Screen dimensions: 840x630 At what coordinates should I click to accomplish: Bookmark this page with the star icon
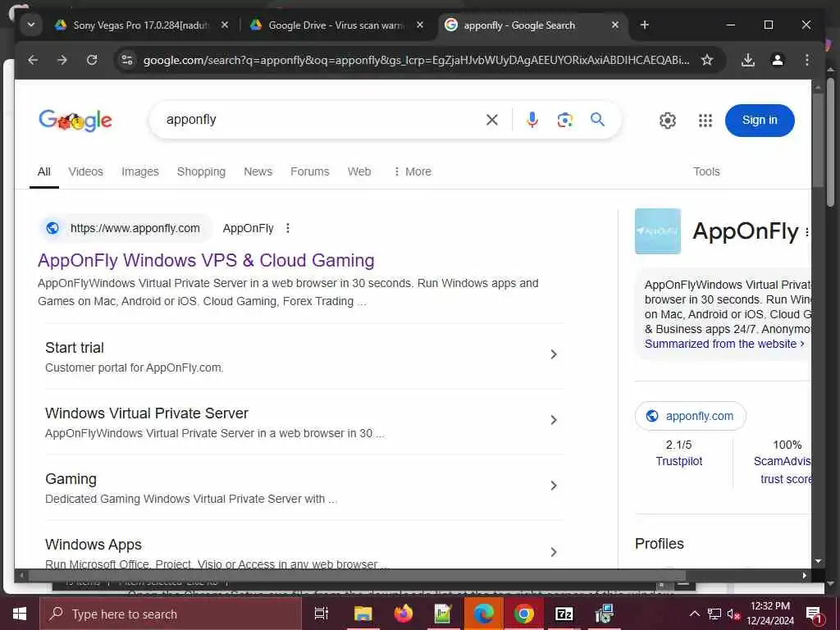click(707, 60)
